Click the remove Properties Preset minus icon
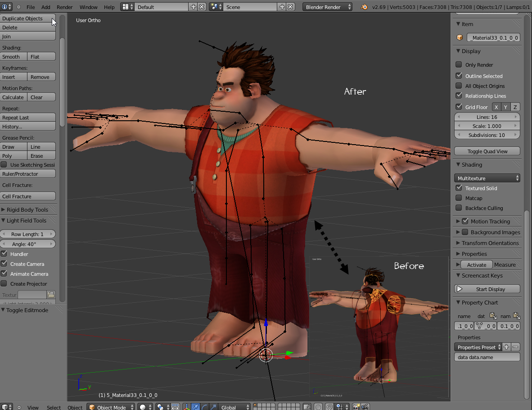This screenshot has height=410, width=532. click(516, 347)
